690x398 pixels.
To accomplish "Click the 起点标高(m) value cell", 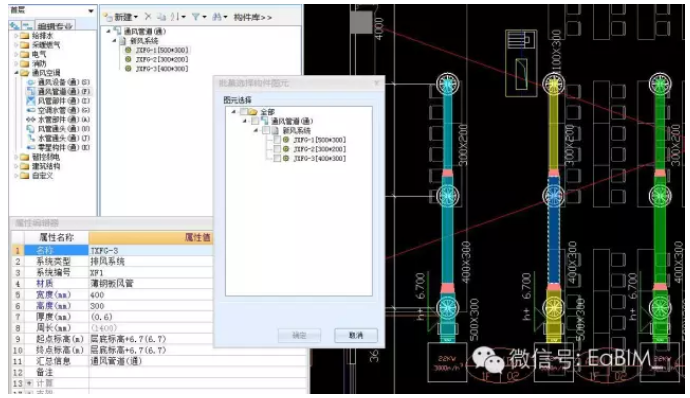I will [150, 339].
